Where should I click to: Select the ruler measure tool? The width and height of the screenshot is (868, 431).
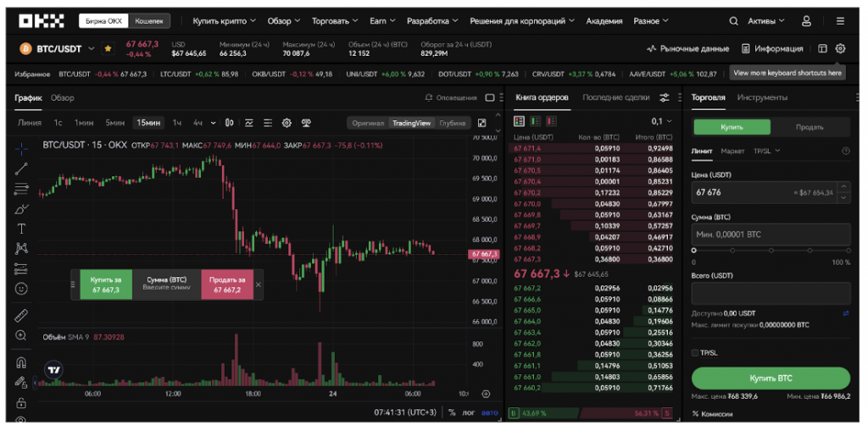tap(21, 315)
